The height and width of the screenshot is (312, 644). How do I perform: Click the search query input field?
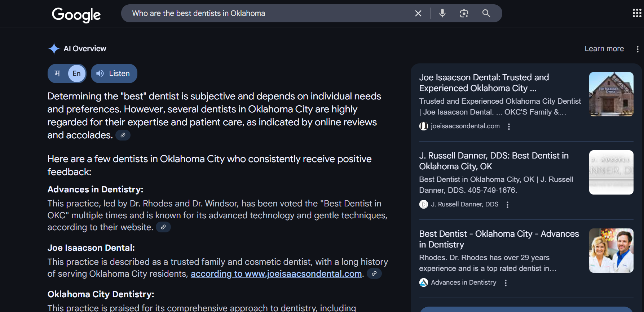[x=270, y=13]
